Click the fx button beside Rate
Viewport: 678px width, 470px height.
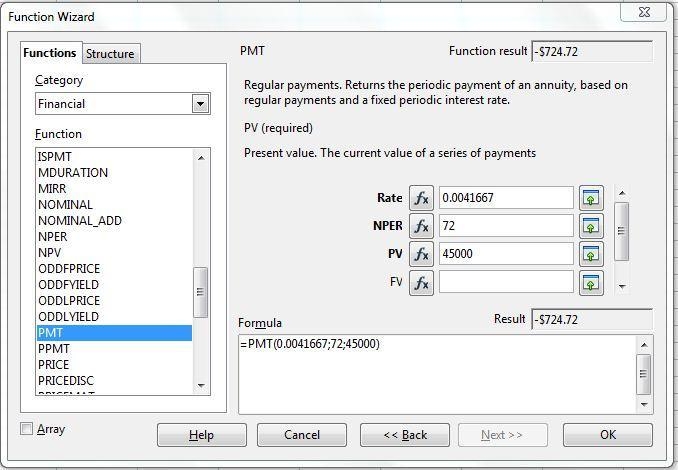421,198
